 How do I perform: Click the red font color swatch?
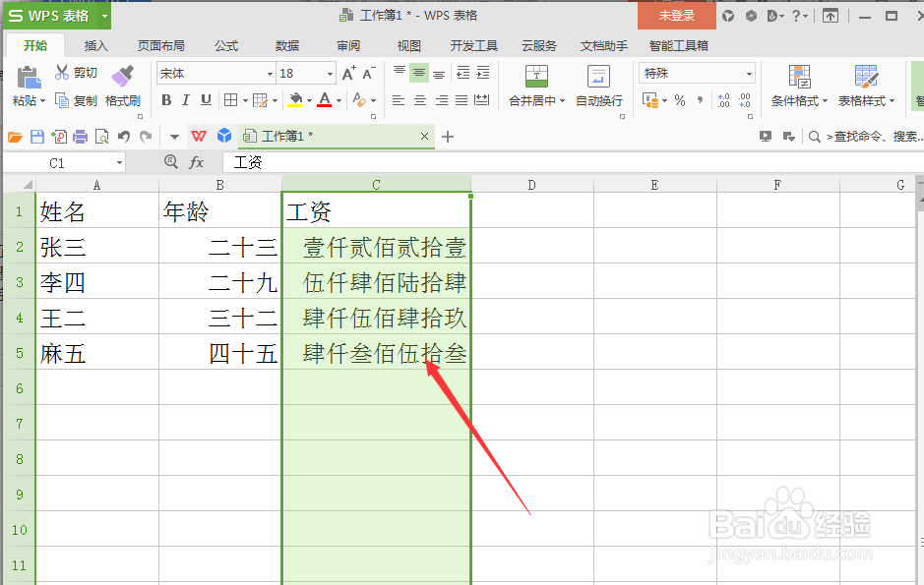coord(325,103)
